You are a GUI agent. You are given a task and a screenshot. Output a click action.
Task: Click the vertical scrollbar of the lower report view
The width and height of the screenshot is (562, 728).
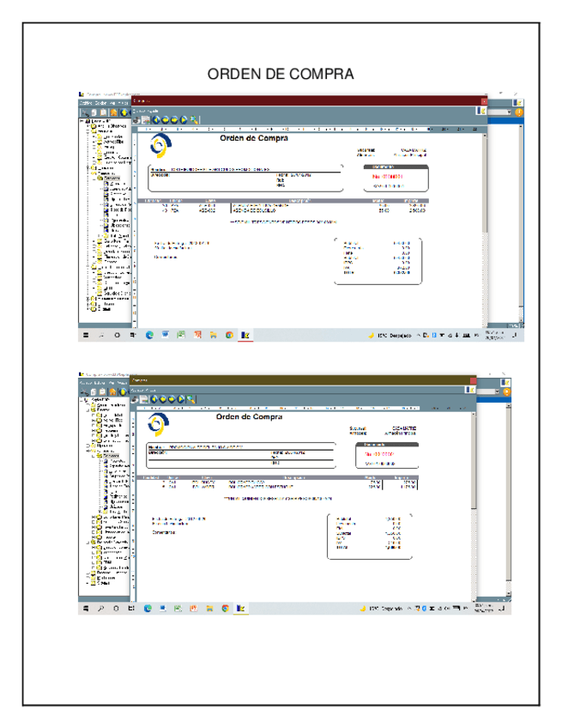pyautogui.click(x=473, y=498)
